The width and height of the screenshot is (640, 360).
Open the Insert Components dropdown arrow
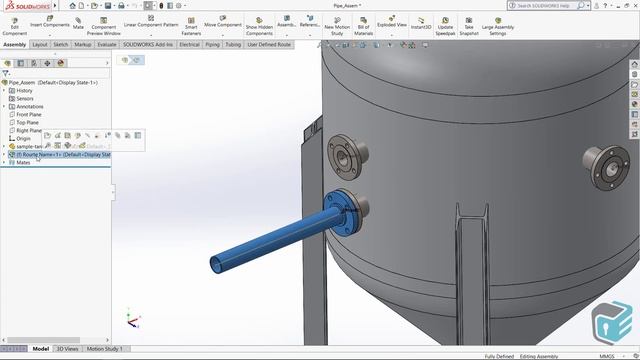click(50, 35)
